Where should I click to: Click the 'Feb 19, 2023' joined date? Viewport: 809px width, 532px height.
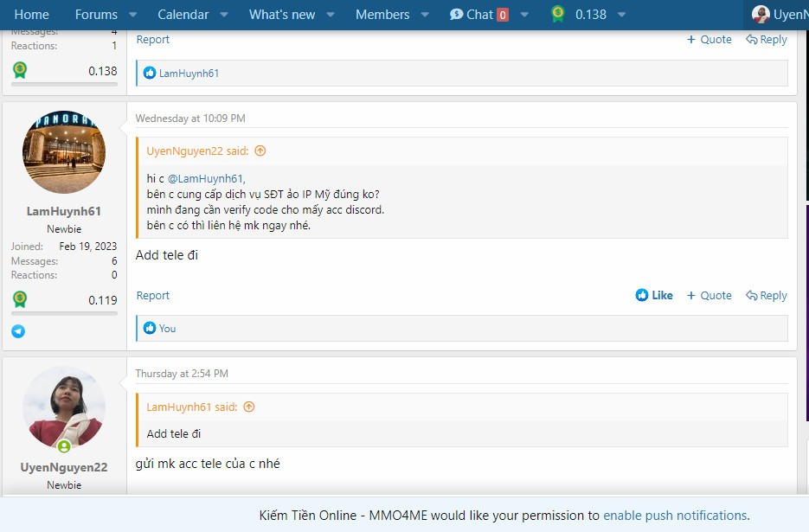tap(88, 247)
